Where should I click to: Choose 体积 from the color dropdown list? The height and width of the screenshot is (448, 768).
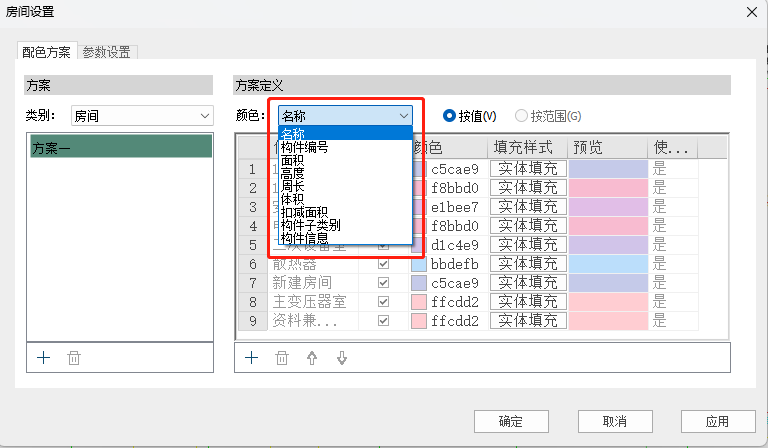[x=345, y=199]
